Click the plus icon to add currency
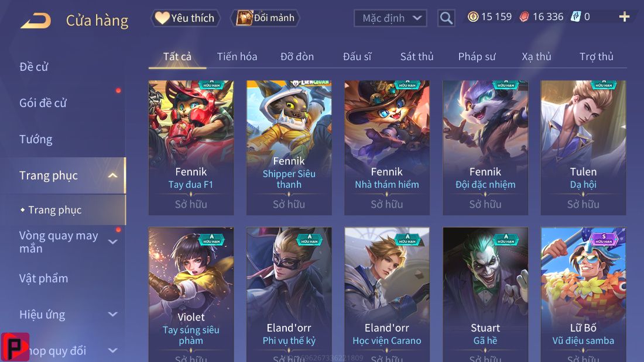 (624, 17)
